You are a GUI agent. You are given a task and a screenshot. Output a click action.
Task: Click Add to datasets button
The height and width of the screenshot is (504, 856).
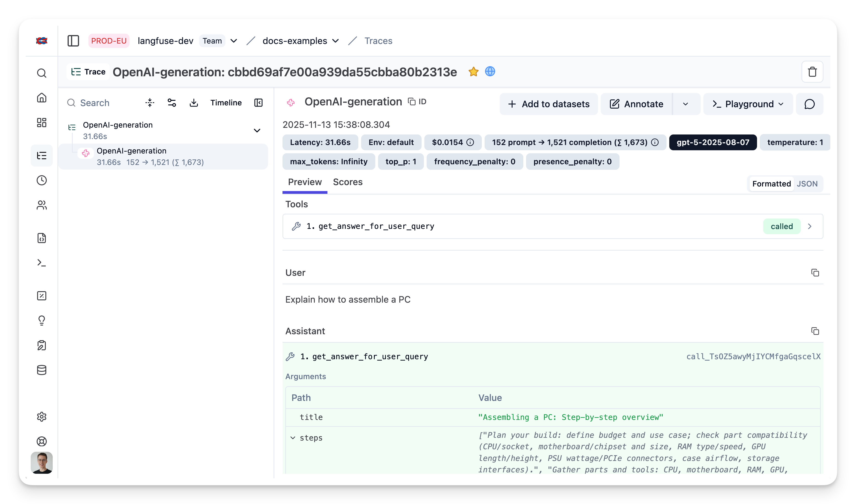click(549, 104)
